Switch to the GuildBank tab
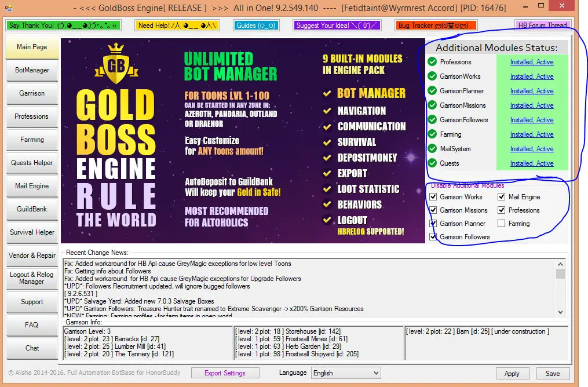The image size is (588, 387). [x=32, y=209]
